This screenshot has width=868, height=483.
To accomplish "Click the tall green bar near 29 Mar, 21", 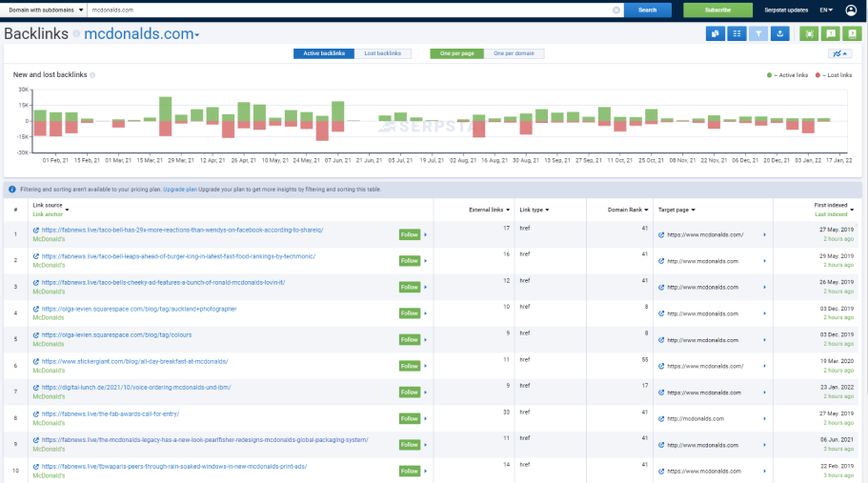I will (x=165, y=109).
